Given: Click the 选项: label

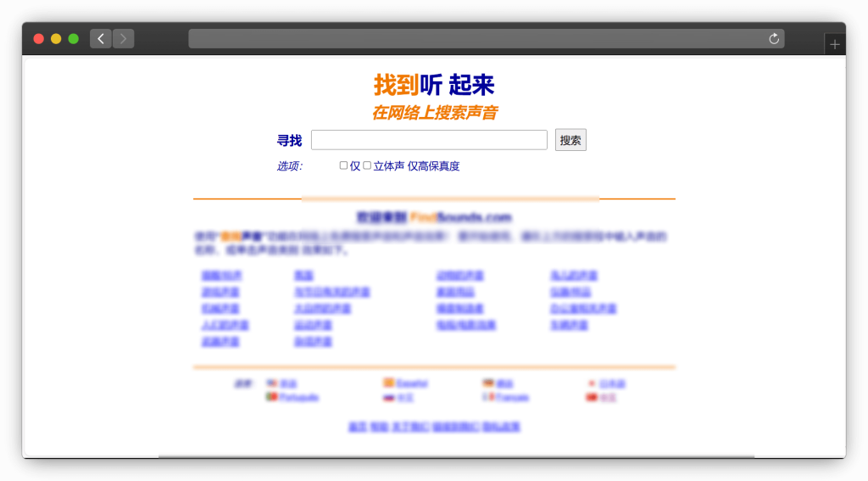Looking at the screenshot, I should coord(290,166).
